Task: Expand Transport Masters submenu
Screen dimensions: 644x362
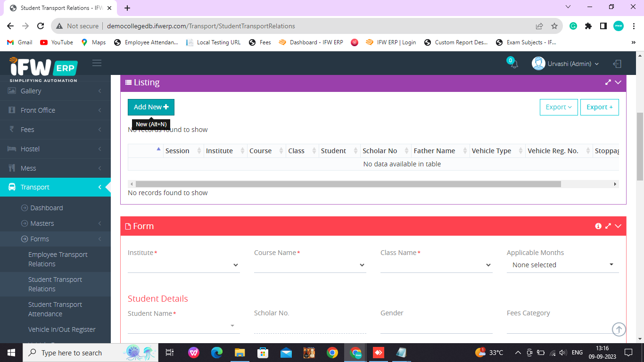Action: coord(55,223)
